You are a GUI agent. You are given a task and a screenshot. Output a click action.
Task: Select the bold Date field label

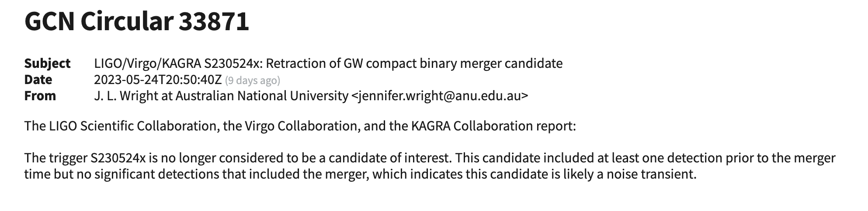point(38,80)
